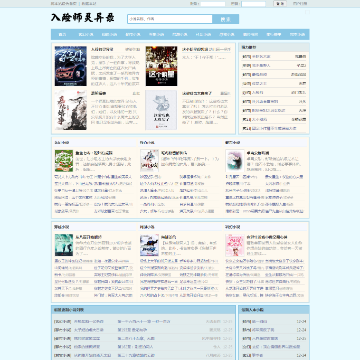Open the white cover with red swordsman
Image resolution: width=360 pixels, height=360 pixels.
click(x=149, y=161)
